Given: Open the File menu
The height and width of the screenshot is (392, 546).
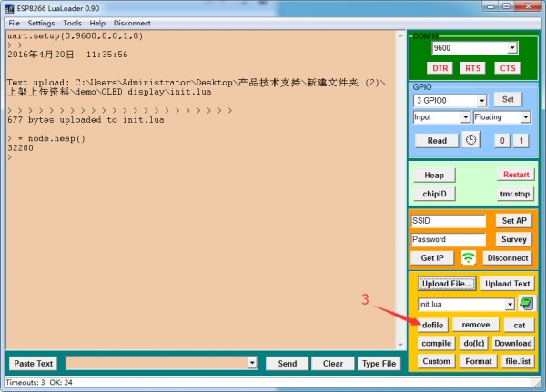Looking at the screenshot, I should [x=14, y=24].
